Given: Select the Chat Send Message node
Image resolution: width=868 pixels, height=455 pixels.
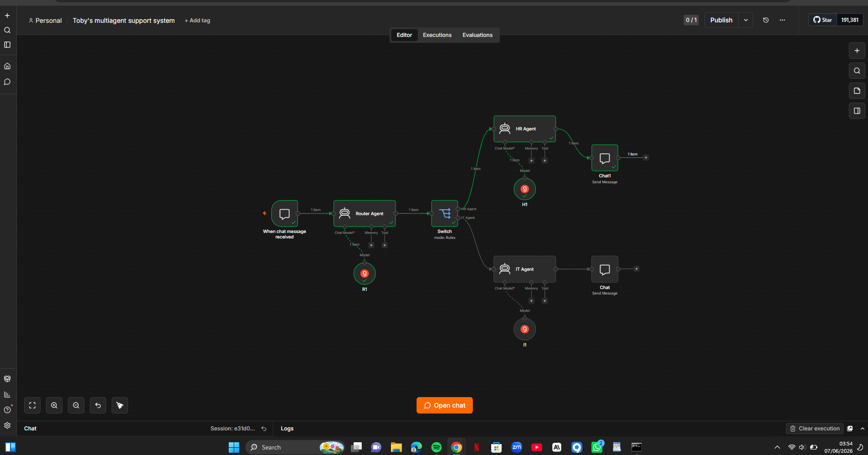Looking at the screenshot, I should (x=605, y=269).
